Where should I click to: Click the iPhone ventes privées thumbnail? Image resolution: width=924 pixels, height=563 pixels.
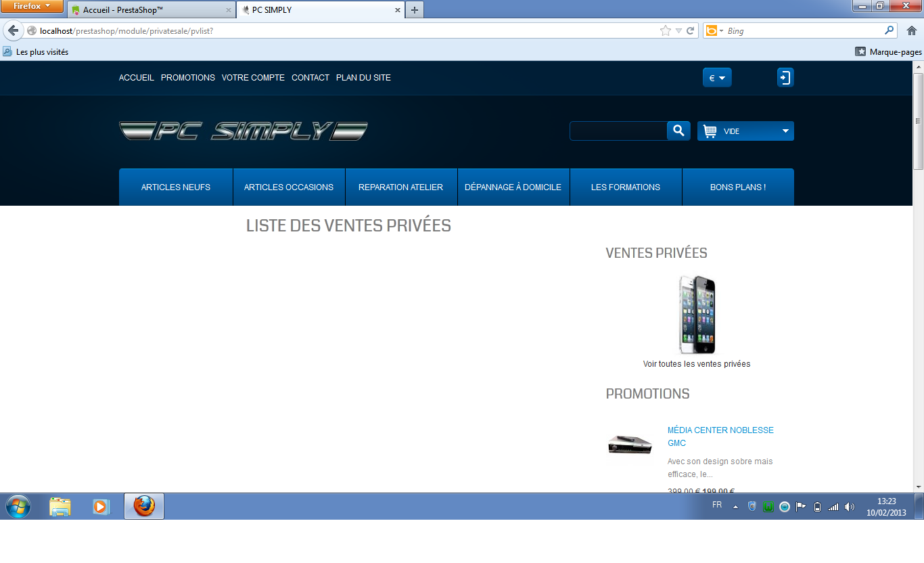[x=697, y=315]
